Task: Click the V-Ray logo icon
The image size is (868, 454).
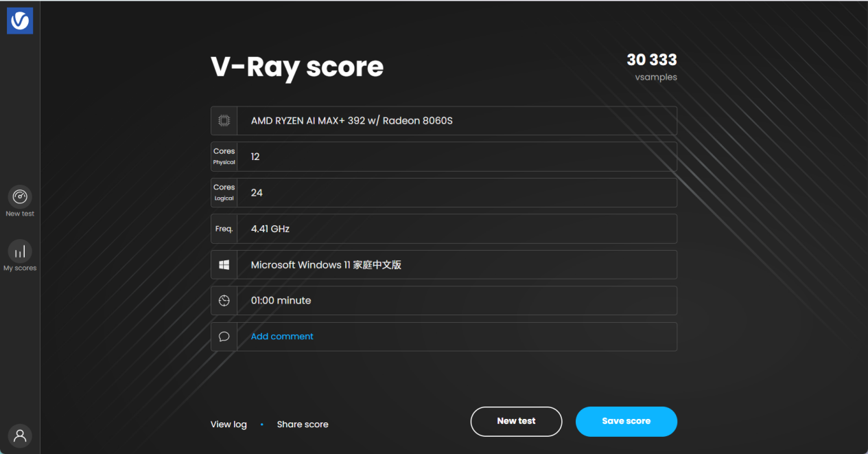Action: point(20,21)
